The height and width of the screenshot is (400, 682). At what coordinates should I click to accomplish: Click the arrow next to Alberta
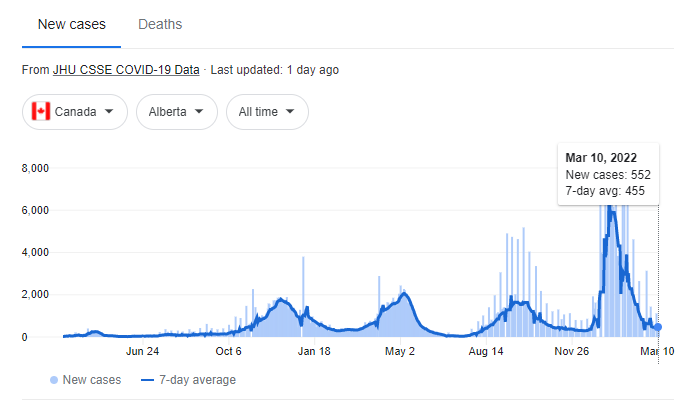(x=199, y=111)
